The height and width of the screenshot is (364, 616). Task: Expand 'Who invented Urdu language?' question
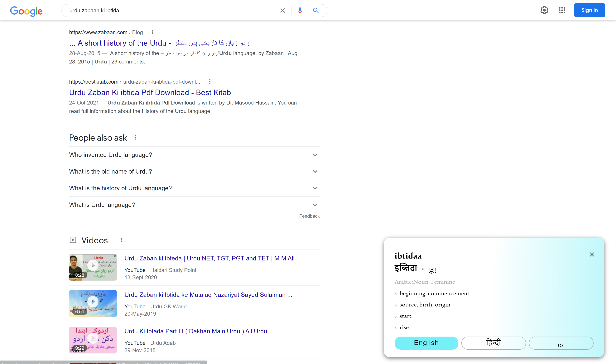click(315, 155)
